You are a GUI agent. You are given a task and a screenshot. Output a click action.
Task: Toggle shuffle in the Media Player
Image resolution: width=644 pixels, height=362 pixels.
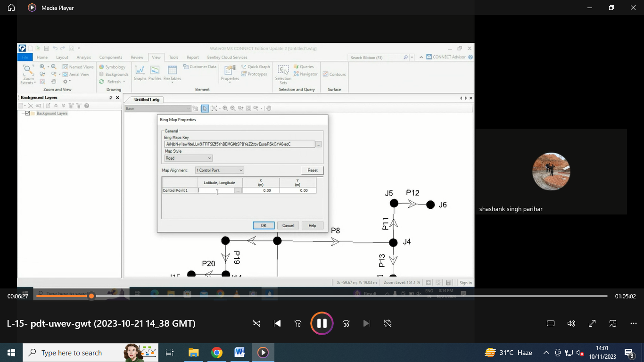(x=256, y=323)
